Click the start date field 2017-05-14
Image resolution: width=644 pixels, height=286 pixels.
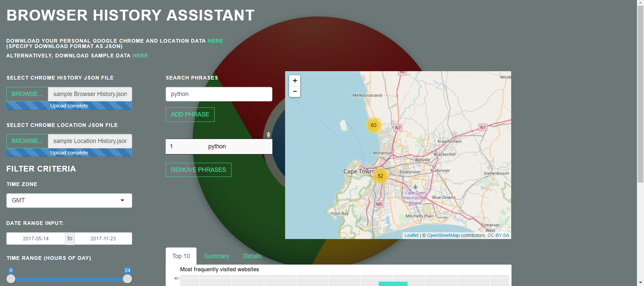pos(36,239)
